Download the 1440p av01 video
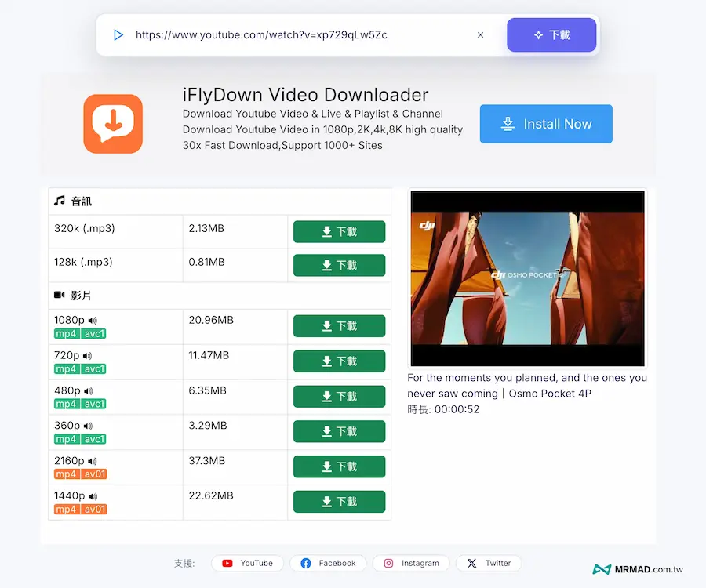 (339, 502)
